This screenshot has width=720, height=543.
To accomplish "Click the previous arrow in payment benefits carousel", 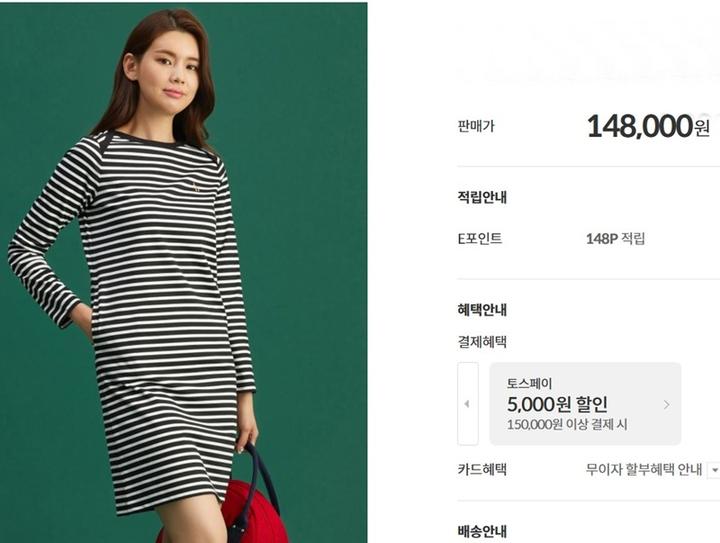I will [467, 404].
